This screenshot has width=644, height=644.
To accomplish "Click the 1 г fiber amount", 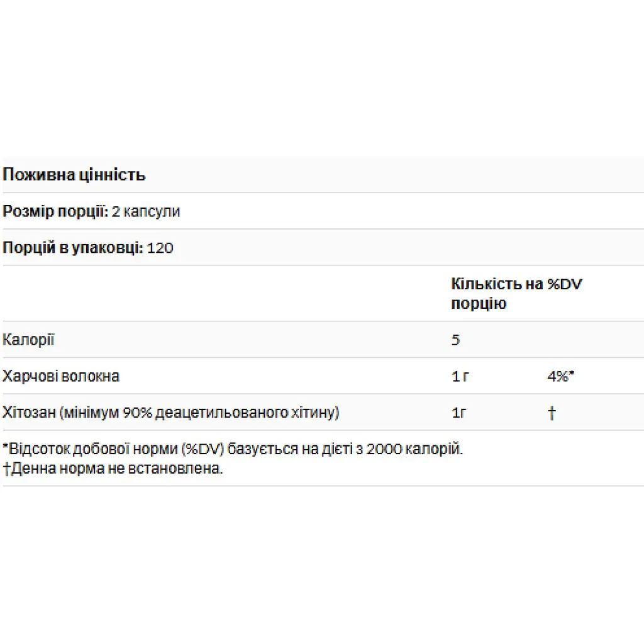I will (x=460, y=377).
